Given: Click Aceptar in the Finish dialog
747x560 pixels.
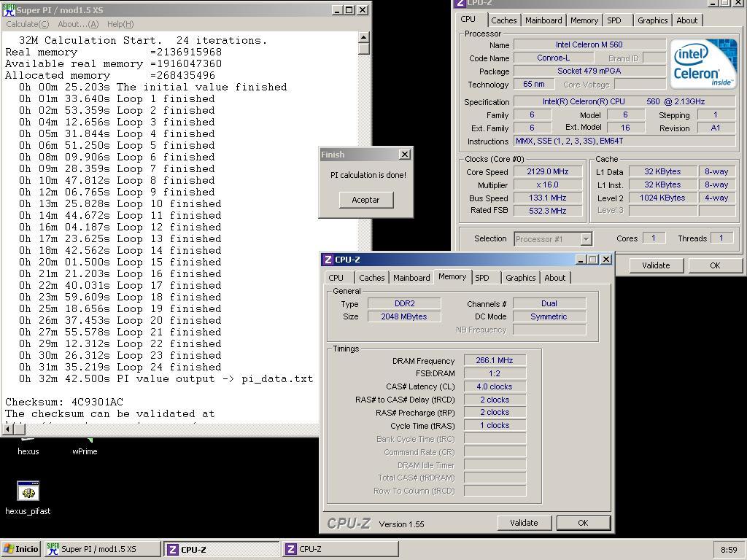Looking at the screenshot, I should tap(366, 200).
